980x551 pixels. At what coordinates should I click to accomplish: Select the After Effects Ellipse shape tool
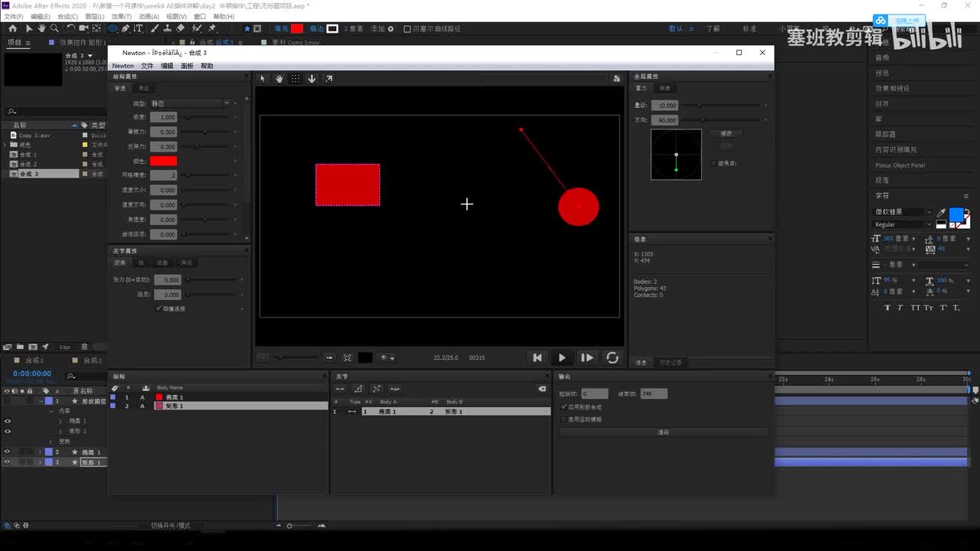click(113, 28)
